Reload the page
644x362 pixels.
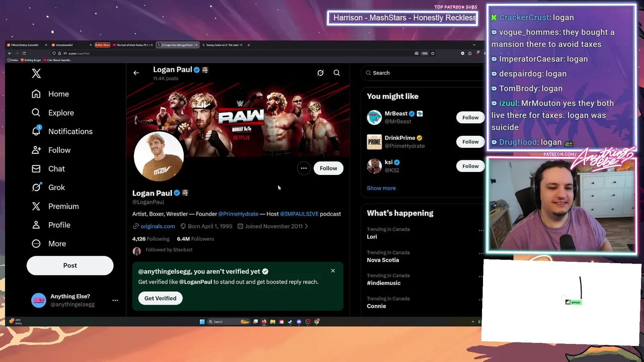24,53
